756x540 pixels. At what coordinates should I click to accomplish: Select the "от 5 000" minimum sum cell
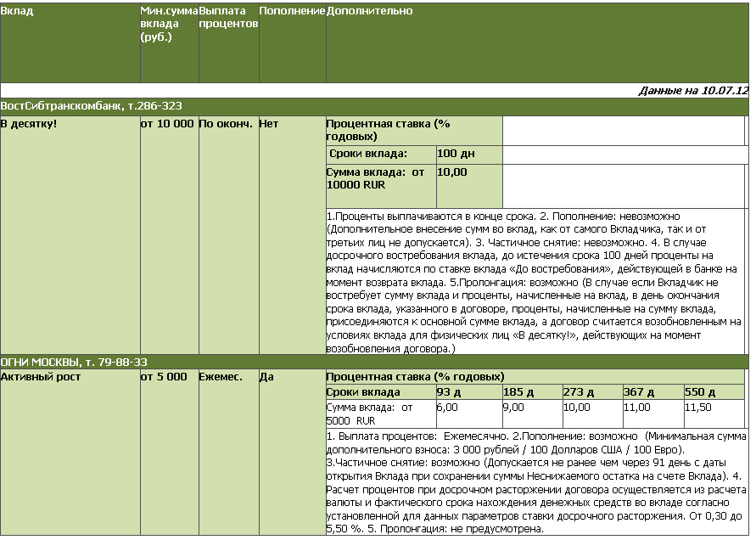click(164, 377)
